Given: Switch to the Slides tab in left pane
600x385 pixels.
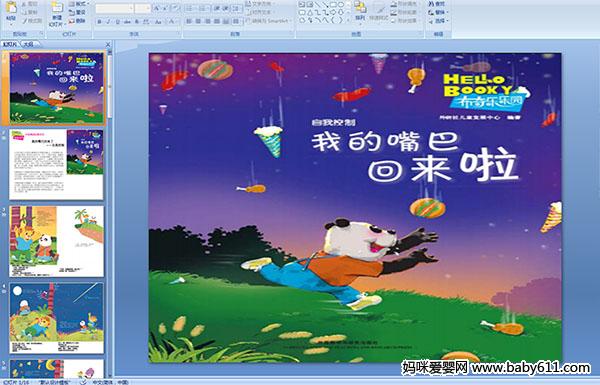Looking at the screenshot, I should [x=10, y=44].
